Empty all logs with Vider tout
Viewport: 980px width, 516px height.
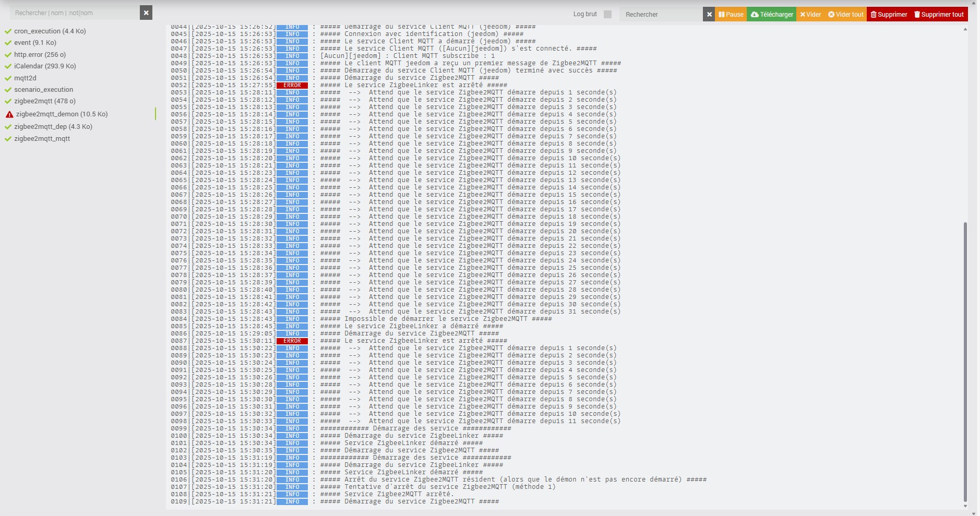click(x=845, y=15)
